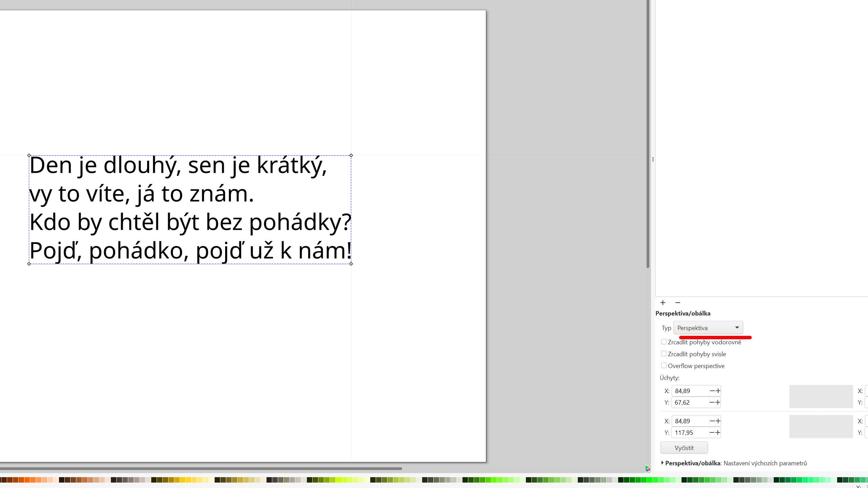The image size is (868, 488).
Task: Check 'Zrcadlit pohyby svisle' option
Action: click(x=664, y=353)
